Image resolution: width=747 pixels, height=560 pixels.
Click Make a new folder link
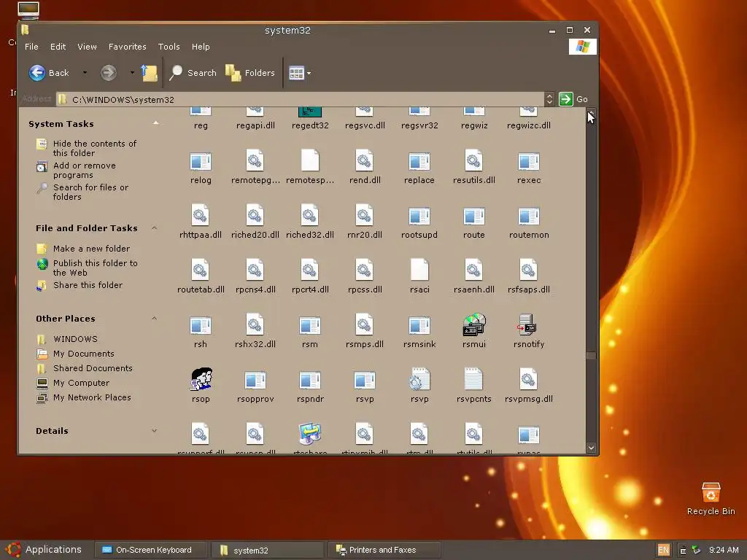(x=91, y=249)
